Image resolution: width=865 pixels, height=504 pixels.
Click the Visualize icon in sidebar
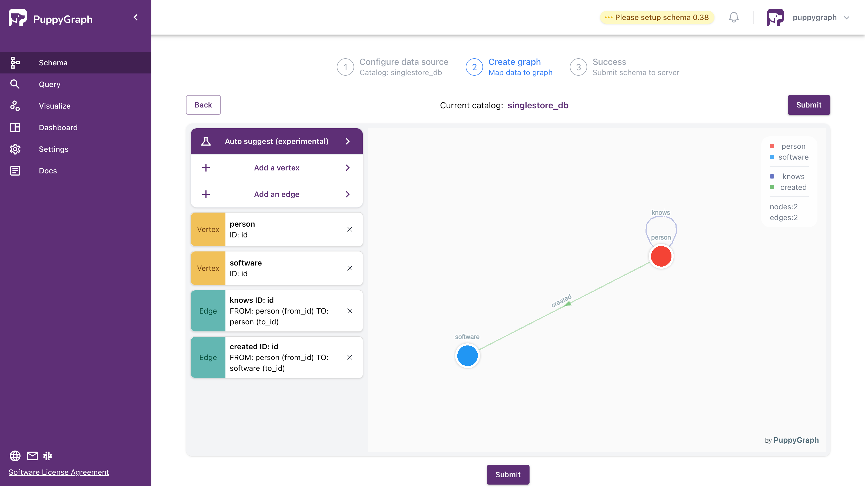15,106
